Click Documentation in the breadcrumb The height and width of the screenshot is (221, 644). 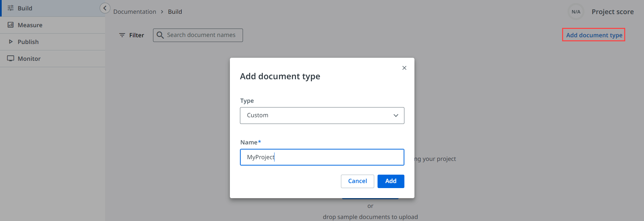135,12
